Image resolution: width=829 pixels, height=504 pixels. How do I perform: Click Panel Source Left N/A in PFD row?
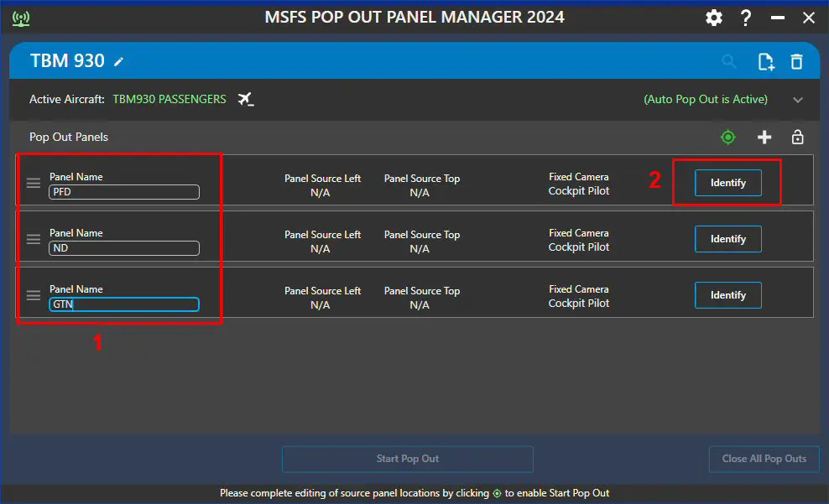322,185
